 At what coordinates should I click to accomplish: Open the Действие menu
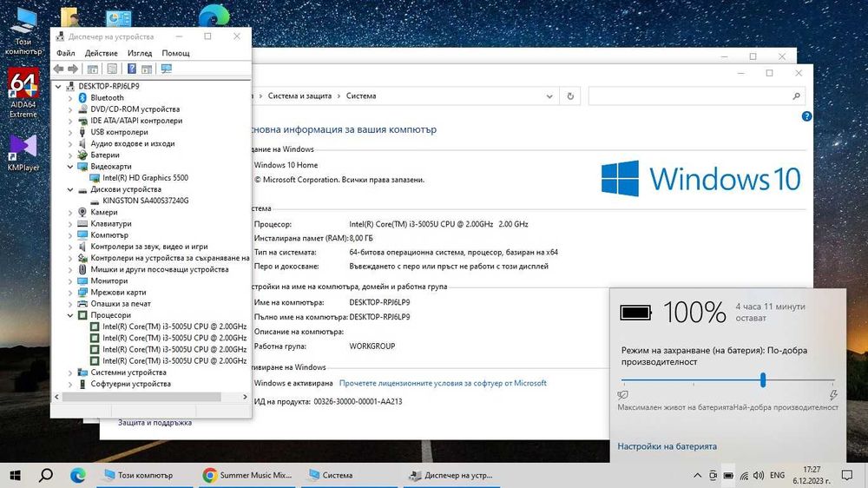point(101,53)
